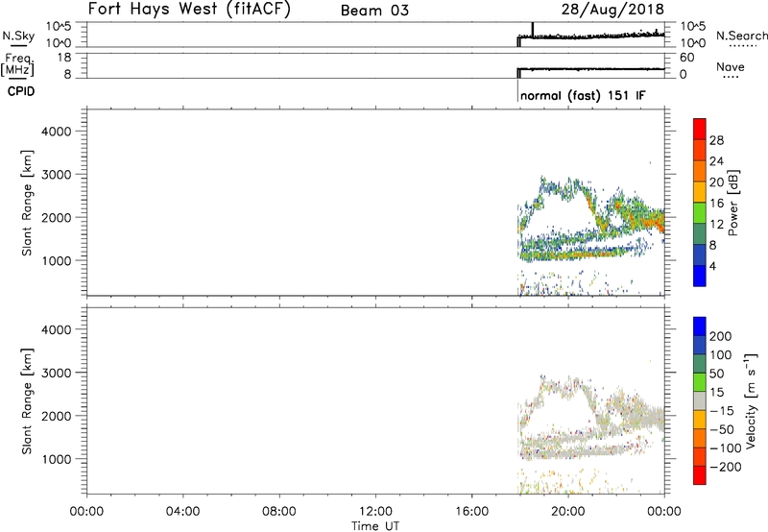Click the red top of the Power color bar

pos(700,129)
